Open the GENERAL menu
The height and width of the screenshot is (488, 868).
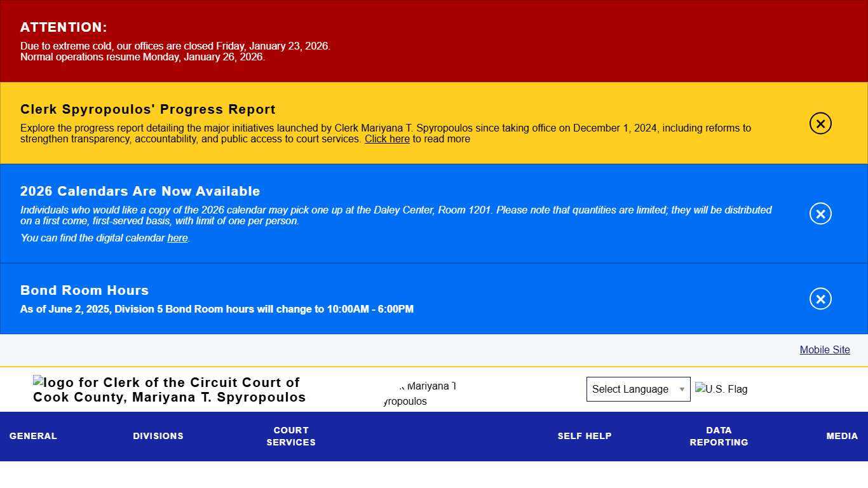tap(32, 436)
